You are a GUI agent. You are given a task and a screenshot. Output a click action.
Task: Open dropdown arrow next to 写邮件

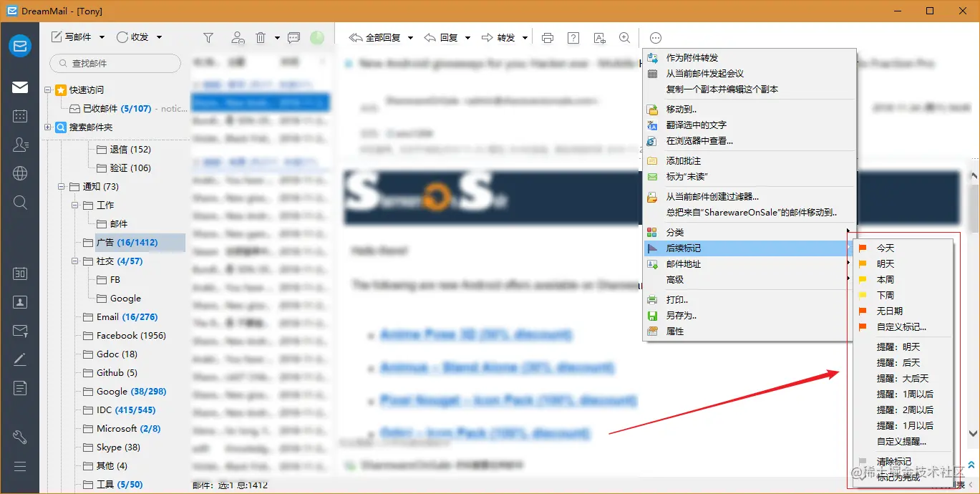pyautogui.click(x=102, y=37)
